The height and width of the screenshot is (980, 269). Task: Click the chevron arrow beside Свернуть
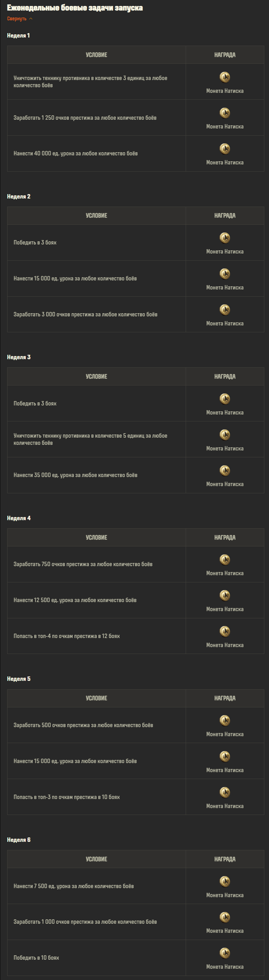coord(31,19)
